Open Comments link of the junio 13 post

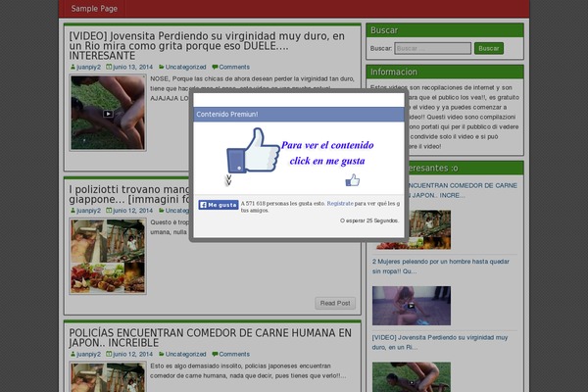pyautogui.click(x=234, y=68)
